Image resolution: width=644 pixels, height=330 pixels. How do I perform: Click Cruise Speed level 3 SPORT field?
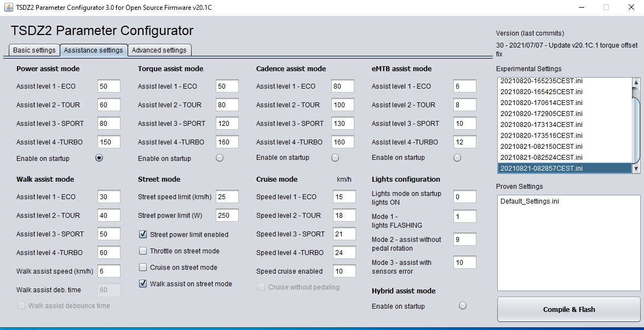344,234
